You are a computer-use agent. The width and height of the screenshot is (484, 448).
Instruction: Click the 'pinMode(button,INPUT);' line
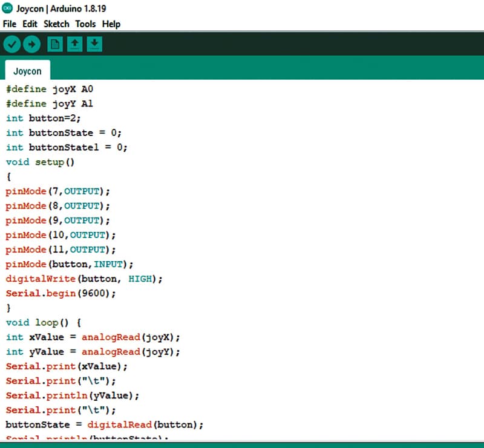coord(69,264)
